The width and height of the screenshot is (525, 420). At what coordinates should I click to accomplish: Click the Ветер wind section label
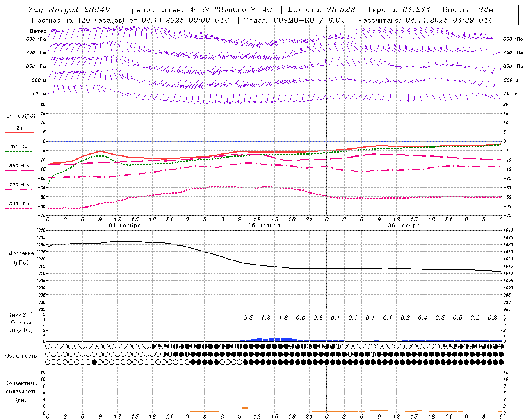pos(38,31)
